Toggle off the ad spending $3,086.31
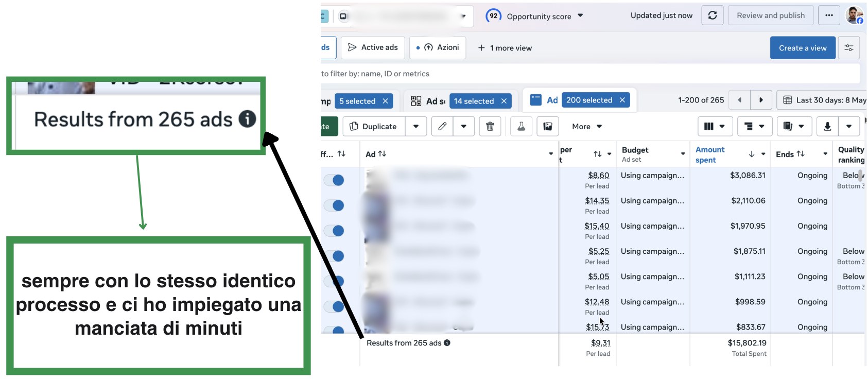The image size is (868, 380). click(334, 180)
